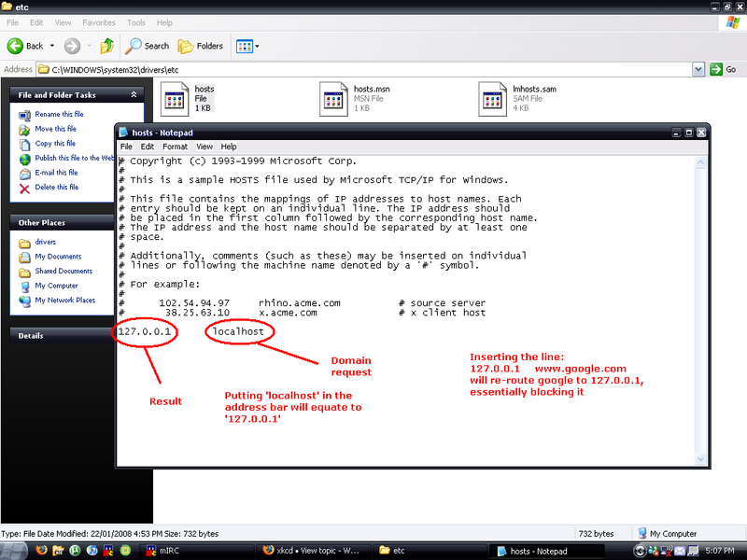Click Copy this file link
747x560 pixels.
[55, 144]
